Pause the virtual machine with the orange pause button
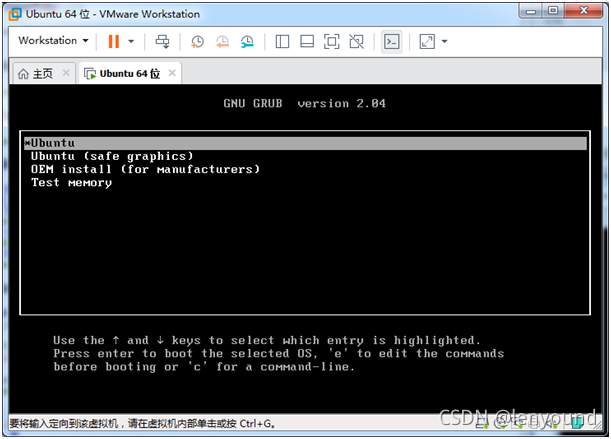The image size is (611, 439). pos(113,41)
